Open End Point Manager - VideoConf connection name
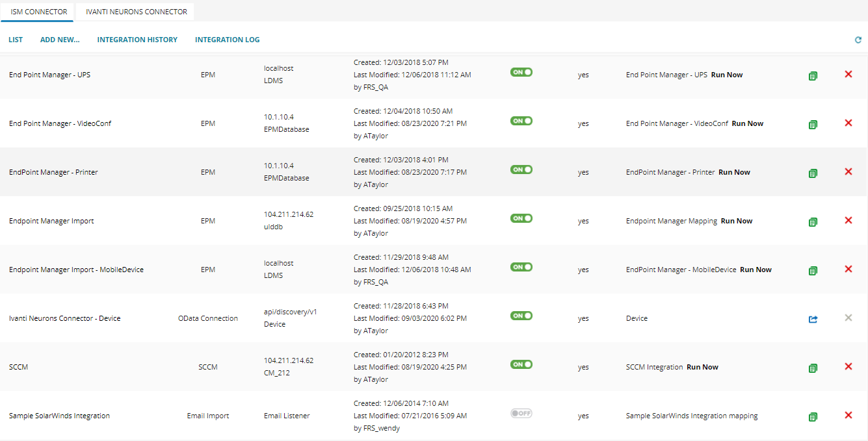The height and width of the screenshot is (441, 868). (x=60, y=123)
